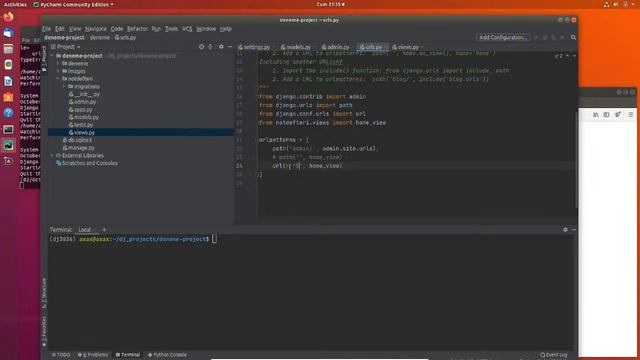The height and width of the screenshot is (360, 640).
Task: Select db.sqlite3 in project tree
Action: tap(77, 140)
